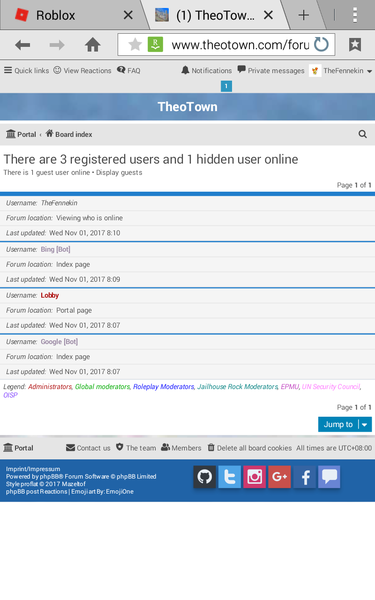Click the TheoTown banner title

(188, 107)
